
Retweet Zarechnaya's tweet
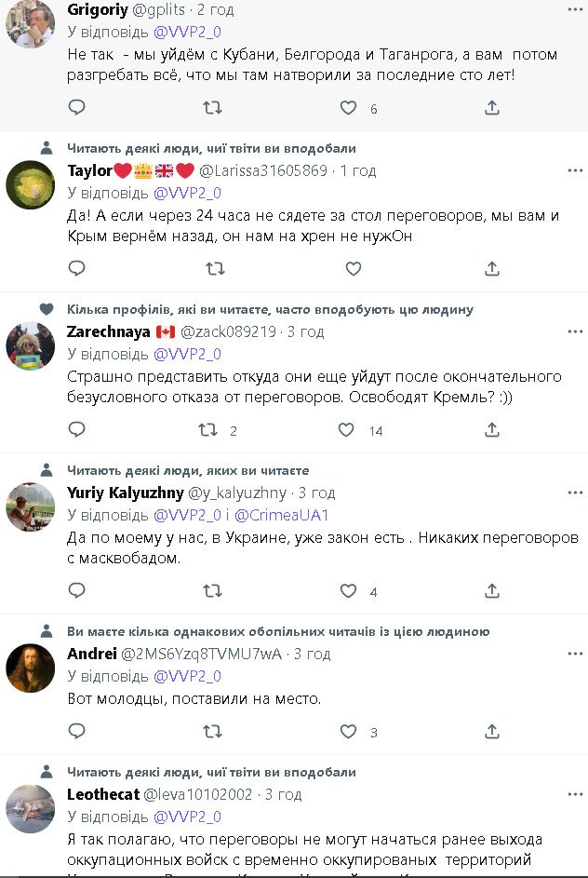tap(209, 430)
